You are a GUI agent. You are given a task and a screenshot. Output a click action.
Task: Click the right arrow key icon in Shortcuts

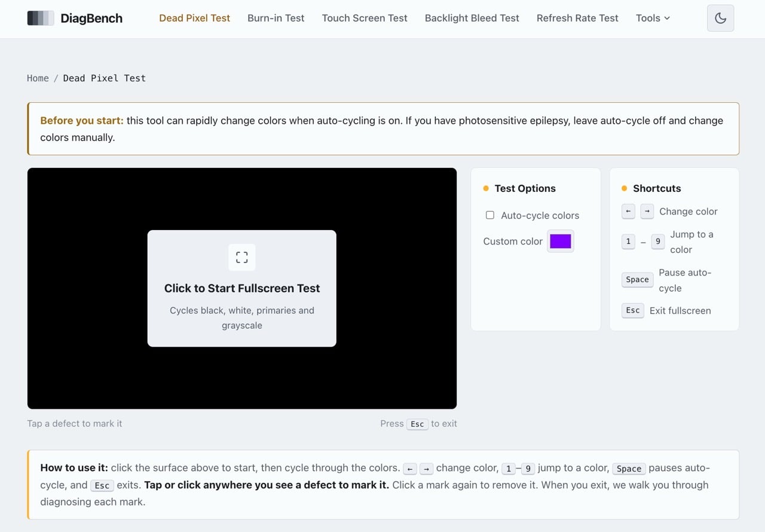[647, 211]
